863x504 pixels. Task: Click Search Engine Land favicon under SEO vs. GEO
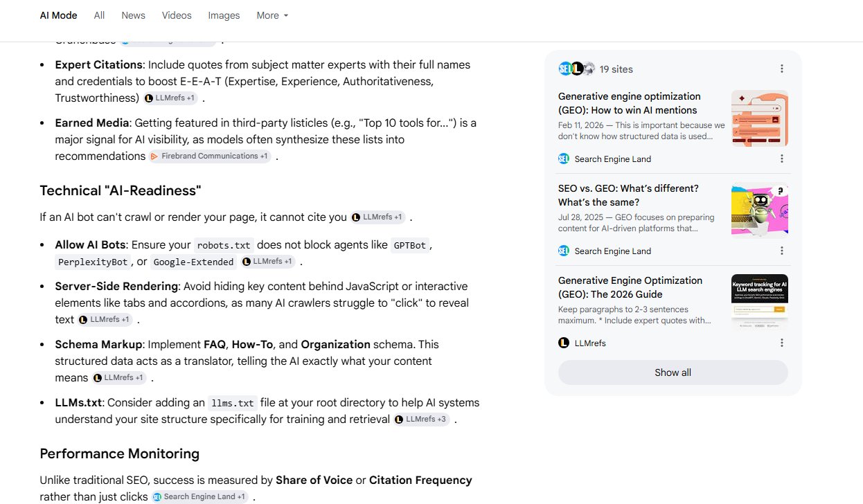pos(564,251)
